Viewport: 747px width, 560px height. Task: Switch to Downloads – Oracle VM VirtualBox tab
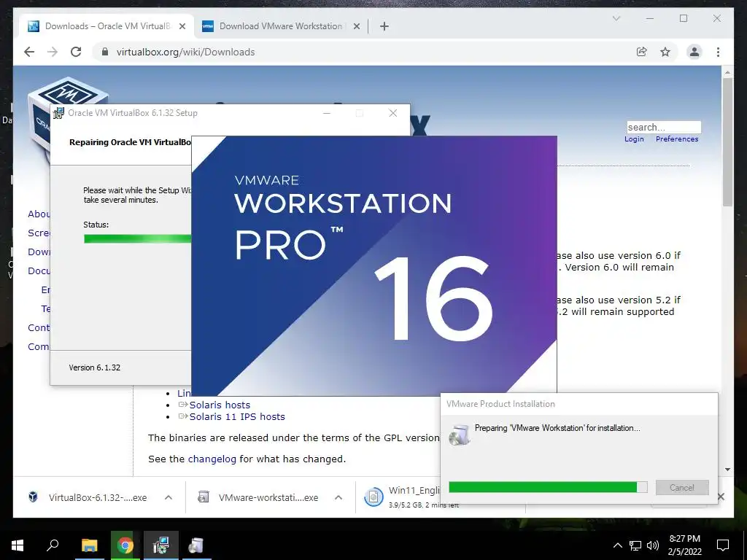pyautogui.click(x=107, y=26)
